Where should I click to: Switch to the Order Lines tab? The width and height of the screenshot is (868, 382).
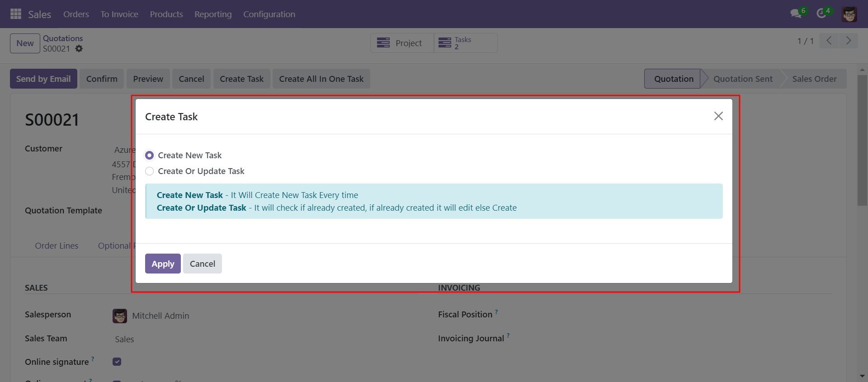[x=57, y=245]
